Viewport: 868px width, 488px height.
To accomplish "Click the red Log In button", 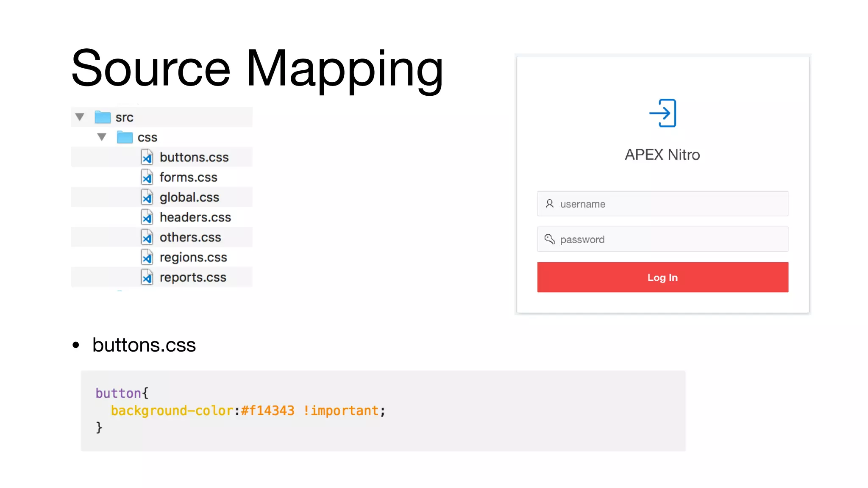I will pos(663,277).
